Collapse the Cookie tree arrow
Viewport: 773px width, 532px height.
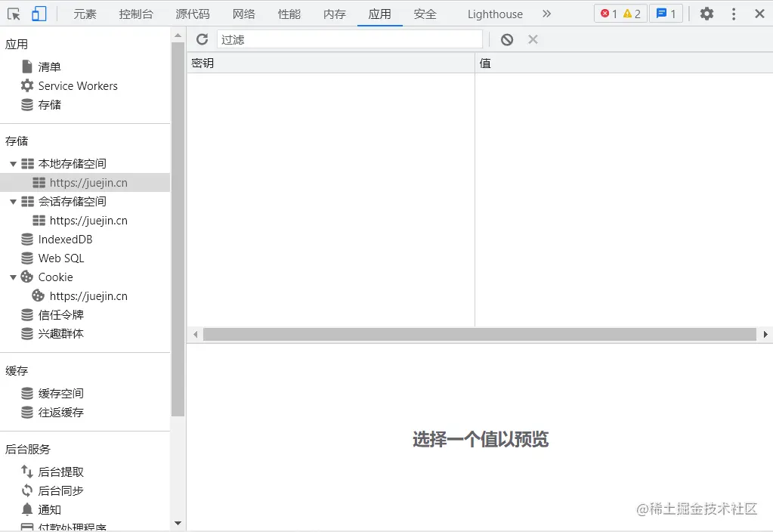(14, 277)
